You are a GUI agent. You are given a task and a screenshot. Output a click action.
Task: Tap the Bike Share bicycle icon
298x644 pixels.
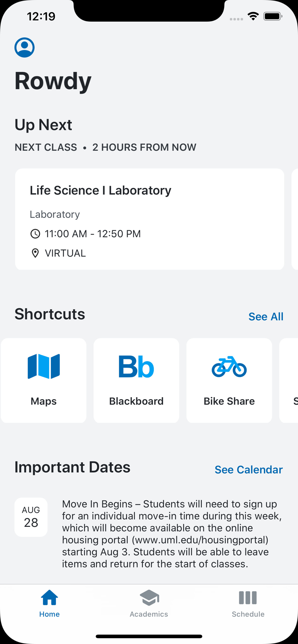(x=229, y=366)
